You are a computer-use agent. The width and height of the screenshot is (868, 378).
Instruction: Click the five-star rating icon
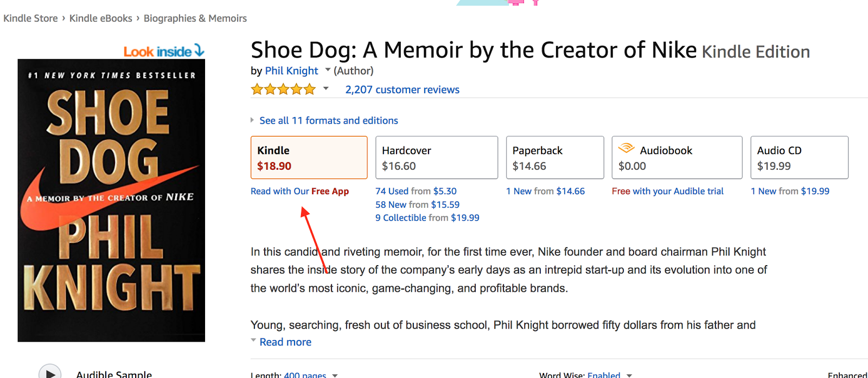click(x=283, y=89)
